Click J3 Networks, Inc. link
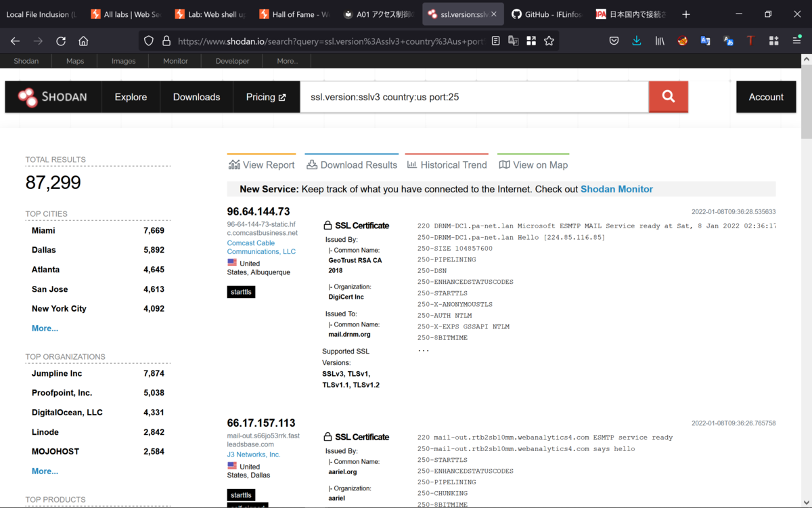This screenshot has height=508, width=812. pyautogui.click(x=254, y=454)
